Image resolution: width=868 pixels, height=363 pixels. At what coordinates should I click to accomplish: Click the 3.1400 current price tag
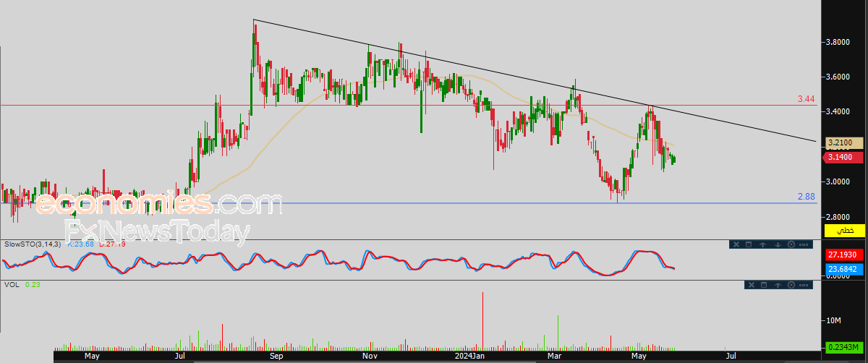(844, 157)
